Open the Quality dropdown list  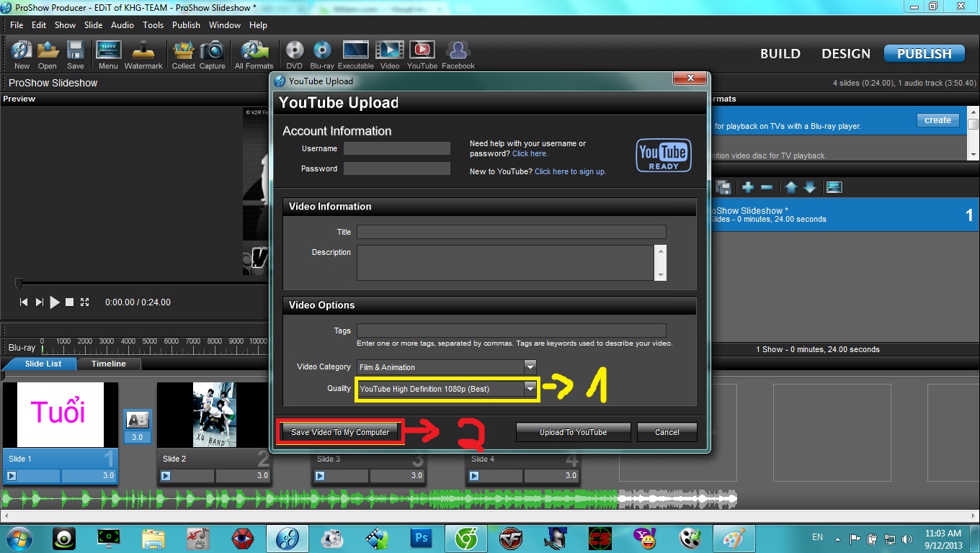(x=530, y=389)
